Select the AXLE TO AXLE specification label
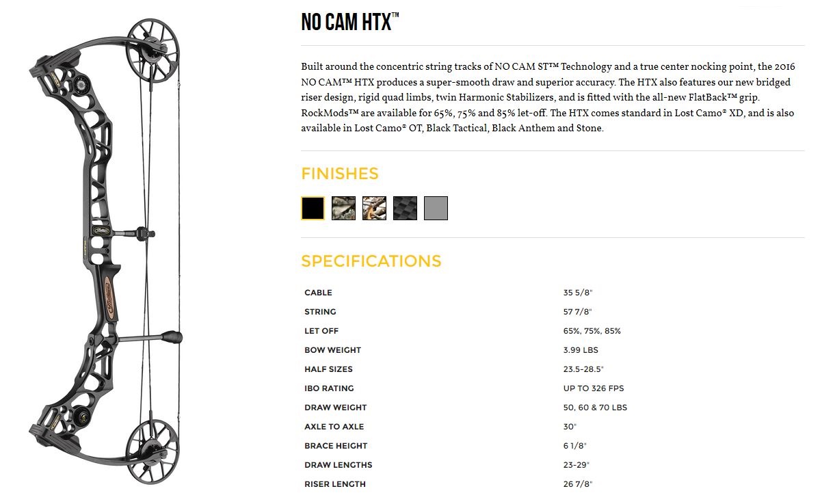This screenshot has height=504, width=835. [334, 427]
